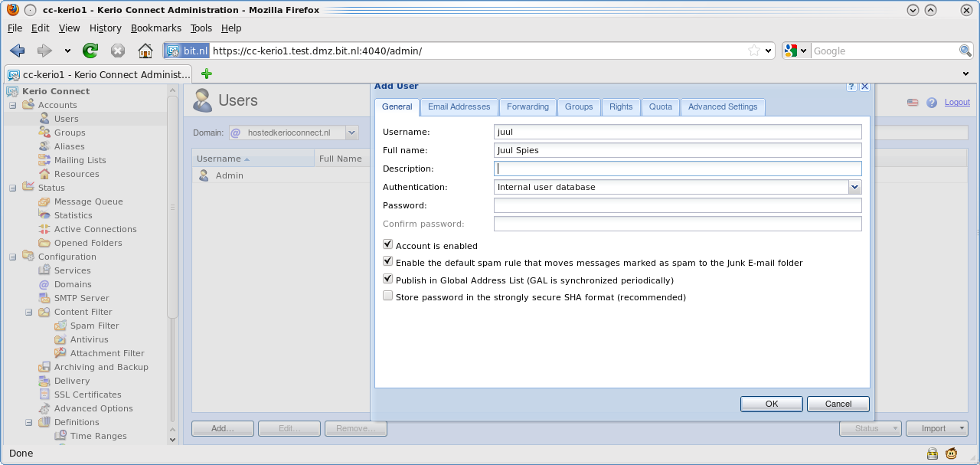Click the help question mark in the Add User dialog
980x465 pixels.
(851, 87)
